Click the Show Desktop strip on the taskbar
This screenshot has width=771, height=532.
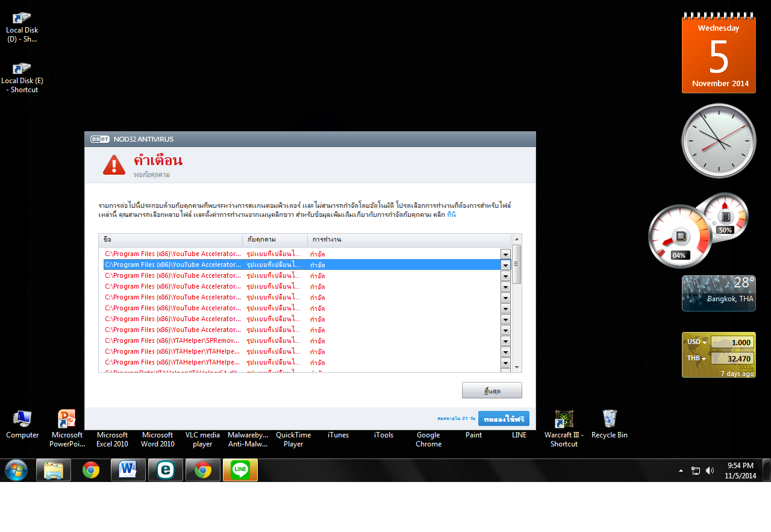click(x=766, y=470)
